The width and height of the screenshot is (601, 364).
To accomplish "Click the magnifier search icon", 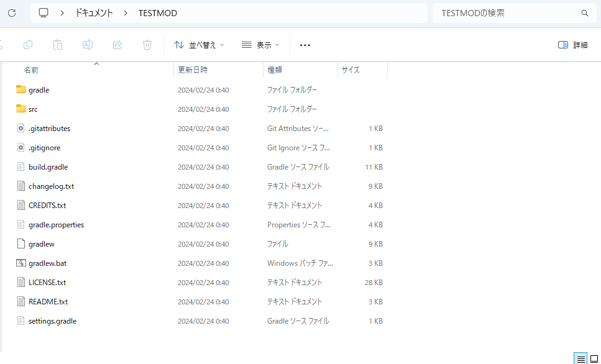I will (x=584, y=13).
